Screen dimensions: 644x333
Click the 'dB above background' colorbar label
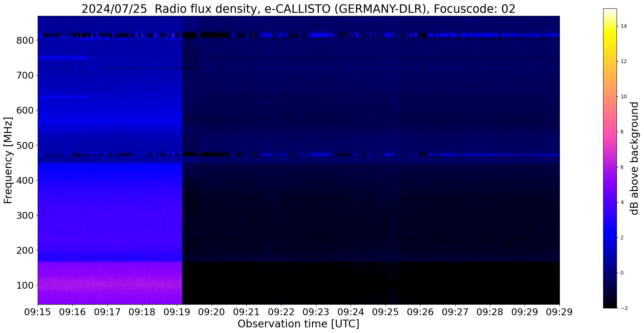[x=634, y=158]
